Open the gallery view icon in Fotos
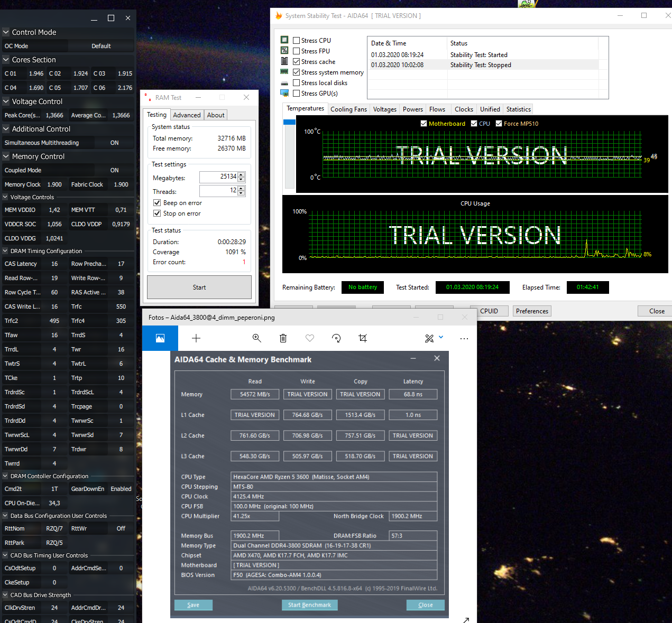Screen dimensions: 672x623 pyautogui.click(x=160, y=338)
